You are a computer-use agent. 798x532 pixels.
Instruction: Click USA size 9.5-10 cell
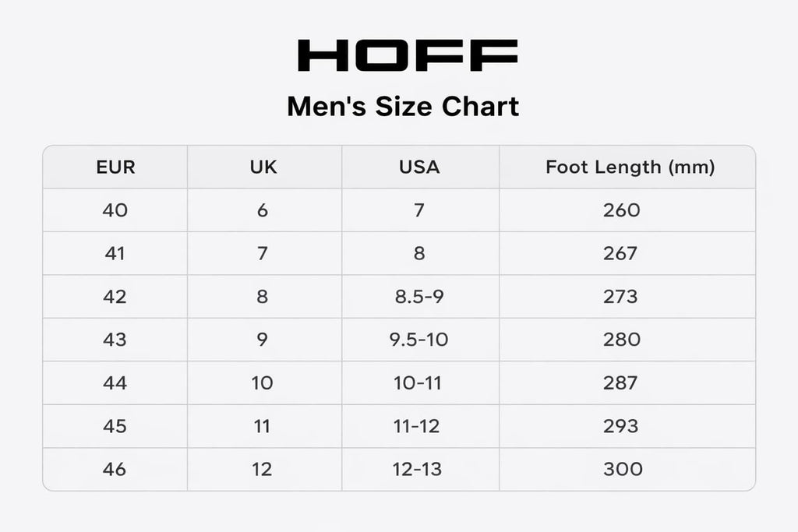pos(419,340)
